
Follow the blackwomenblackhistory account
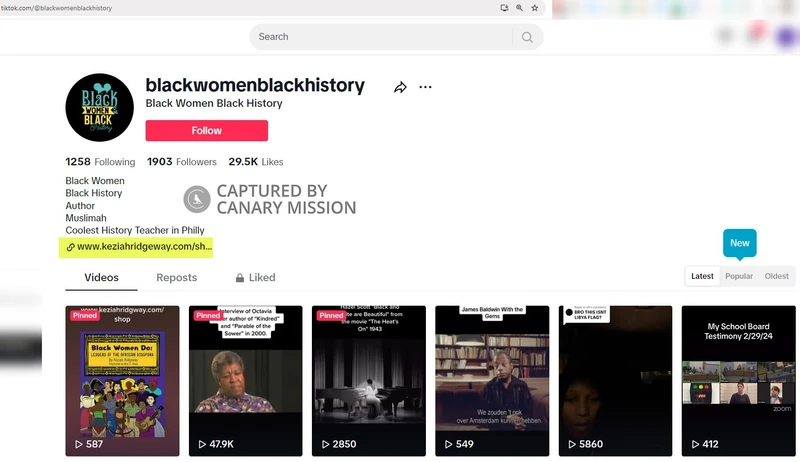click(x=207, y=131)
